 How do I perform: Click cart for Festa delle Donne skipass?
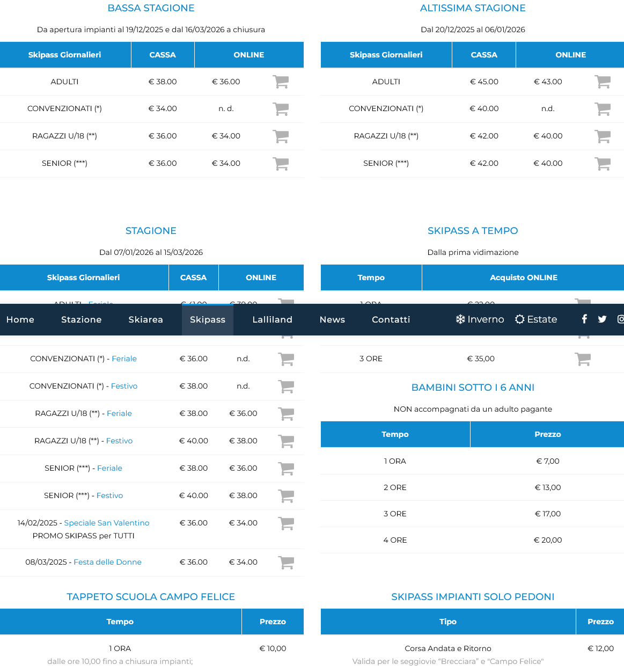click(287, 563)
